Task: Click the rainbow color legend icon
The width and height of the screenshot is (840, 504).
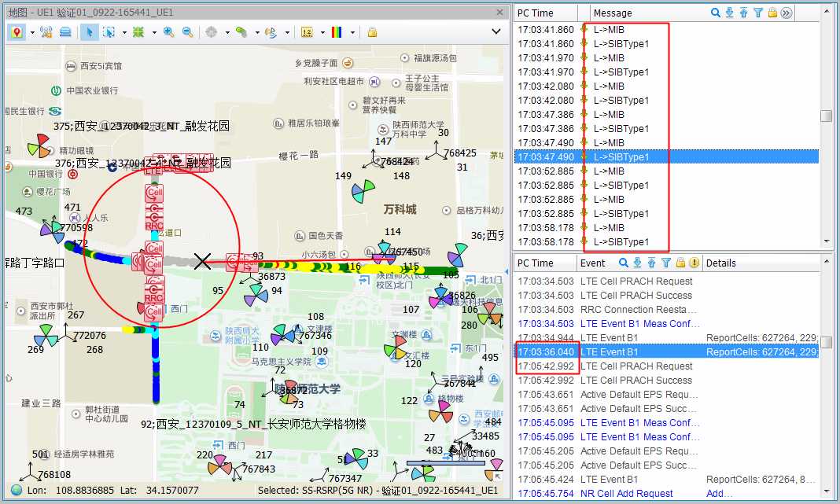Action: (x=337, y=32)
